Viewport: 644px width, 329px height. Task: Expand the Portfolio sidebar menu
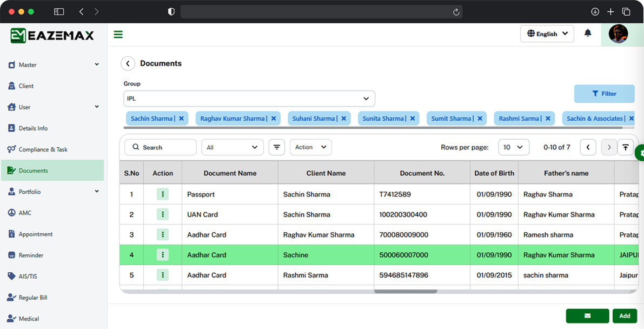[x=54, y=192]
